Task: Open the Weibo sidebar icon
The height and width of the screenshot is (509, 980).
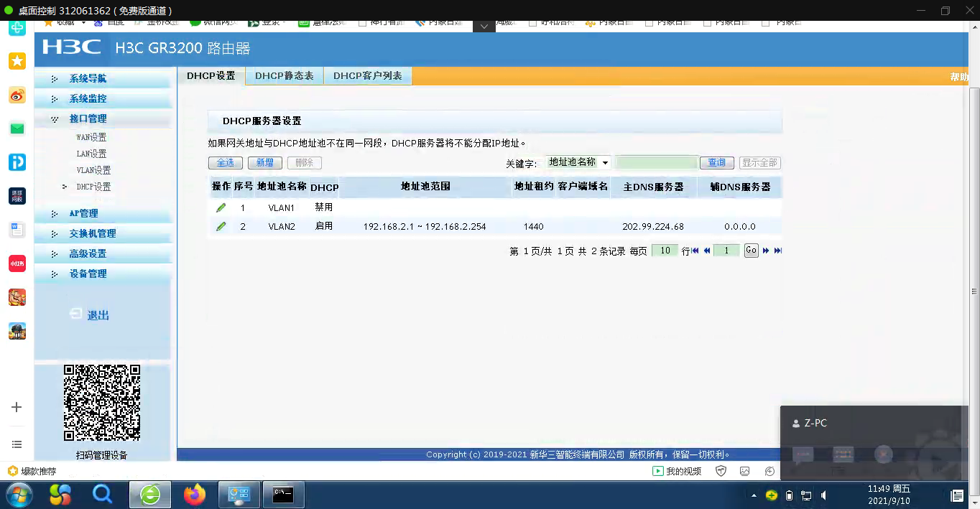Action: (17, 95)
